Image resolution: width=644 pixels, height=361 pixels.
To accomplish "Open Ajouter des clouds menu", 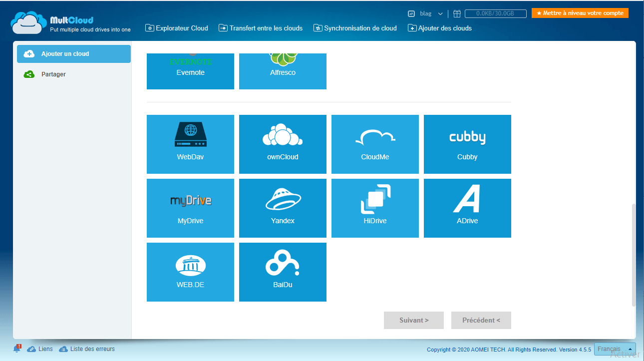I will pyautogui.click(x=440, y=28).
